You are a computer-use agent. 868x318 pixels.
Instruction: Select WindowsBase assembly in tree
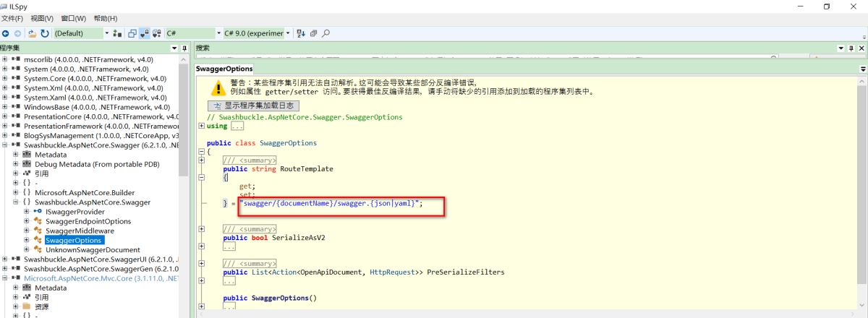coord(96,106)
